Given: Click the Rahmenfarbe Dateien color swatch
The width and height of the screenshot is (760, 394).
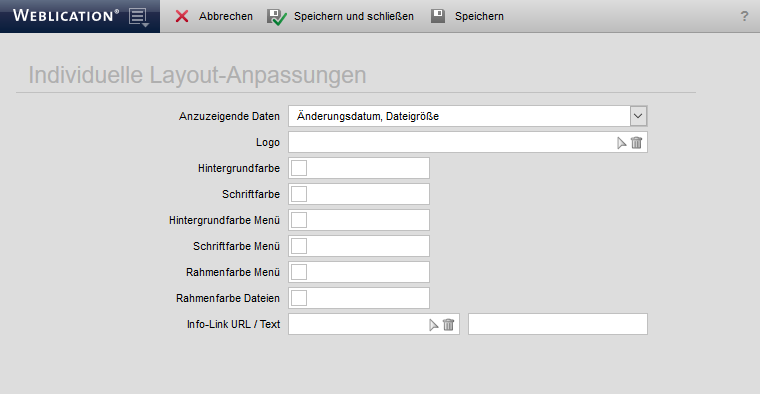Looking at the screenshot, I should [299, 298].
